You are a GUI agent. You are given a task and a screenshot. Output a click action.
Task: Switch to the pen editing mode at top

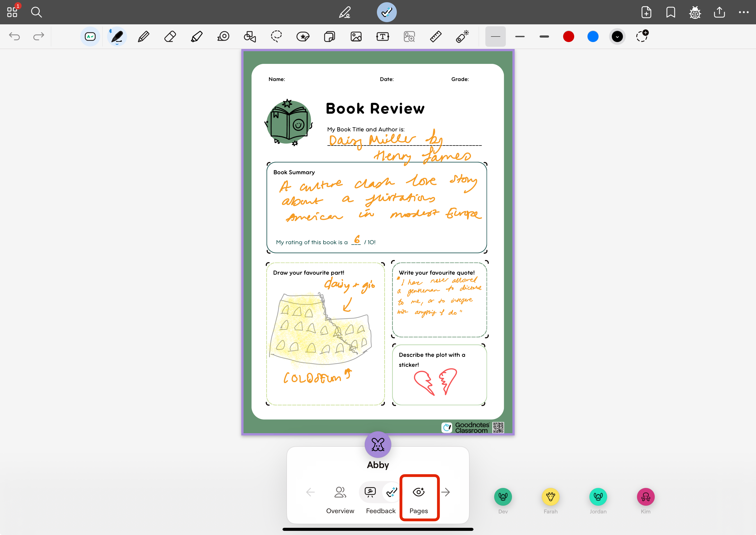point(345,12)
